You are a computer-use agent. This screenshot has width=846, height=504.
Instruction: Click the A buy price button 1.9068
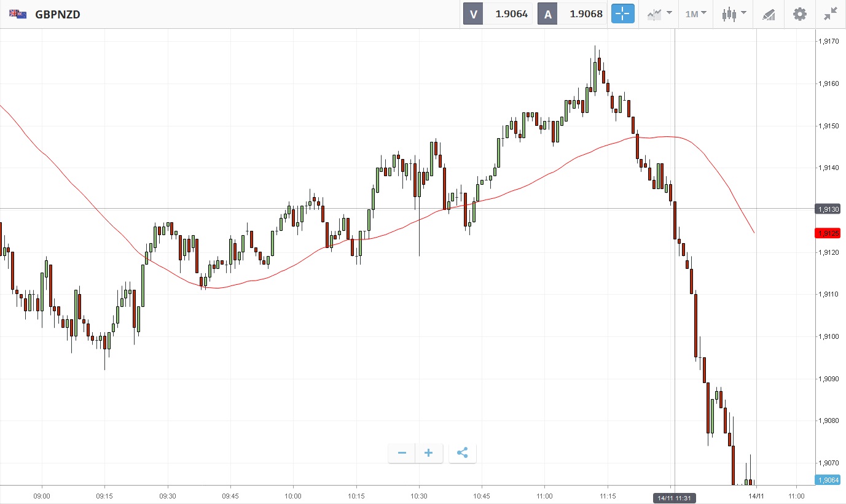click(x=573, y=14)
